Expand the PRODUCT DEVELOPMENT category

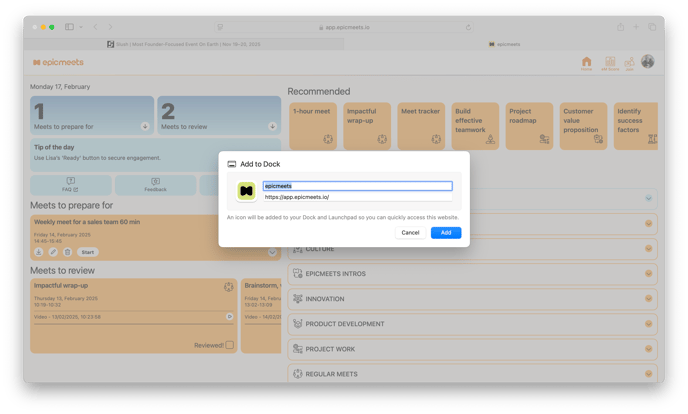[649, 324]
